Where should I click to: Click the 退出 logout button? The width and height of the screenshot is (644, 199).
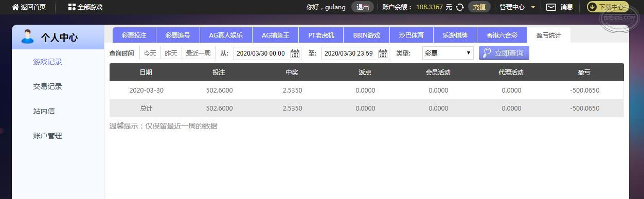click(x=363, y=7)
